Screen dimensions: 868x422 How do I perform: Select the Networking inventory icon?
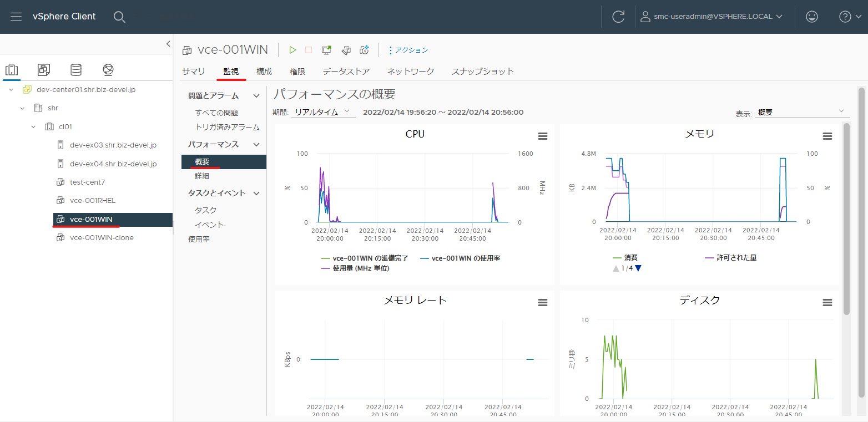(x=108, y=70)
